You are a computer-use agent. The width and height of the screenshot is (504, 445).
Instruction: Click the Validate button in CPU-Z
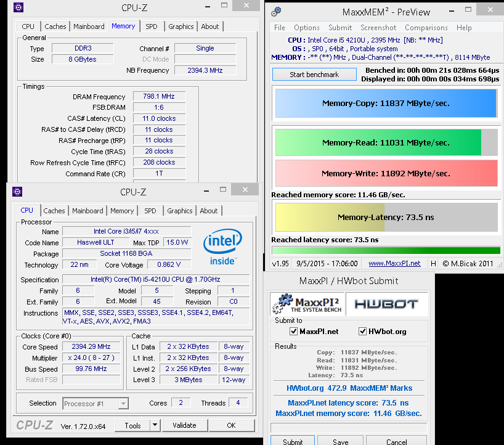click(x=184, y=425)
